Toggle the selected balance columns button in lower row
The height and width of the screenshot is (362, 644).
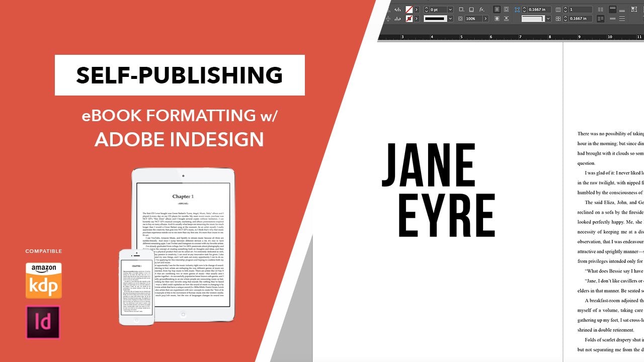pos(601,19)
